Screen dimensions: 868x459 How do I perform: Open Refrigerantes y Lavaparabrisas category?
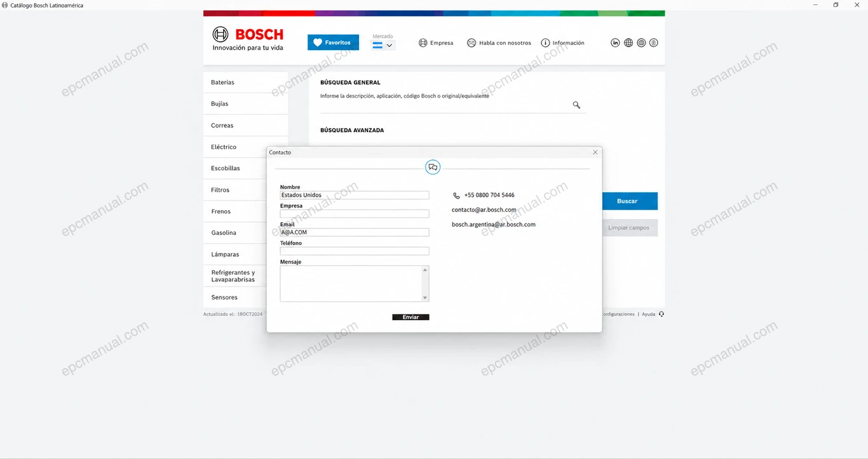click(x=235, y=276)
